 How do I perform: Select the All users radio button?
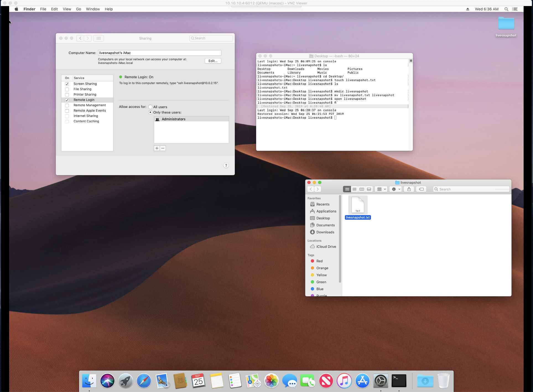pos(150,107)
